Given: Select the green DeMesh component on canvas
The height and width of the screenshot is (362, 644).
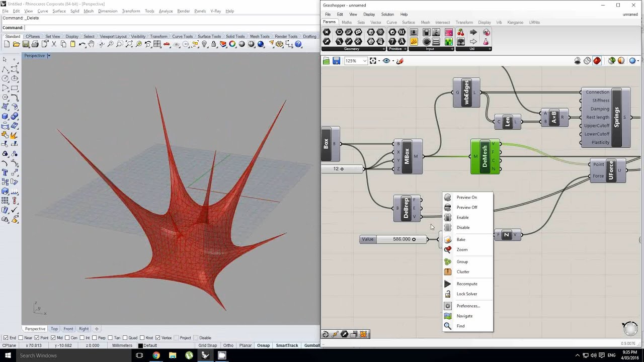Looking at the screenshot, I should pos(485,156).
